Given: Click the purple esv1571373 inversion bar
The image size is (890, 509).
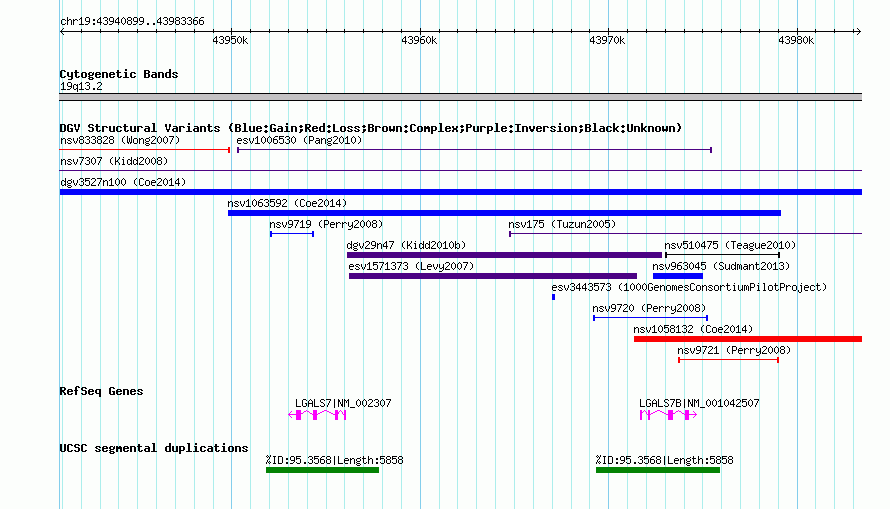Looking at the screenshot, I should coord(493,276).
